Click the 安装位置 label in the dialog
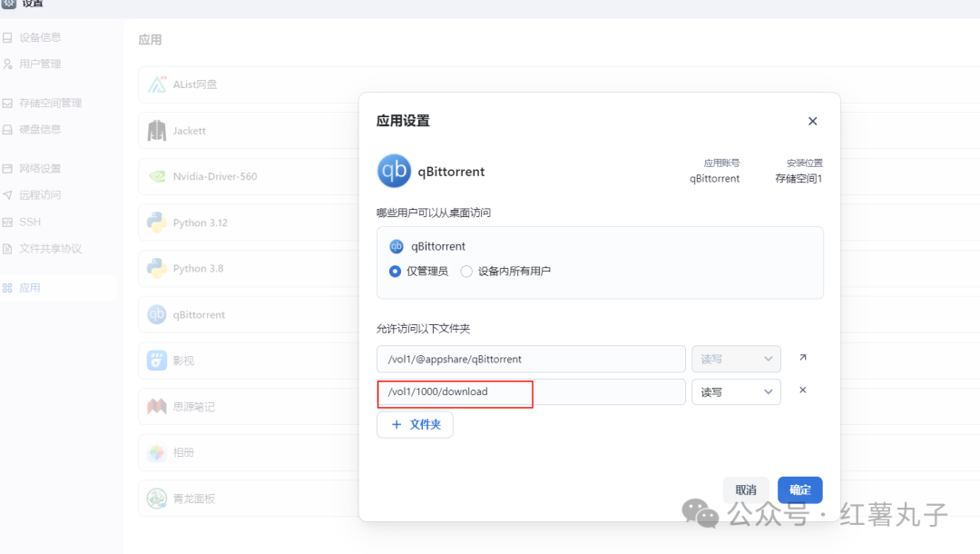Screen dimensions: 980x554 [x=805, y=163]
